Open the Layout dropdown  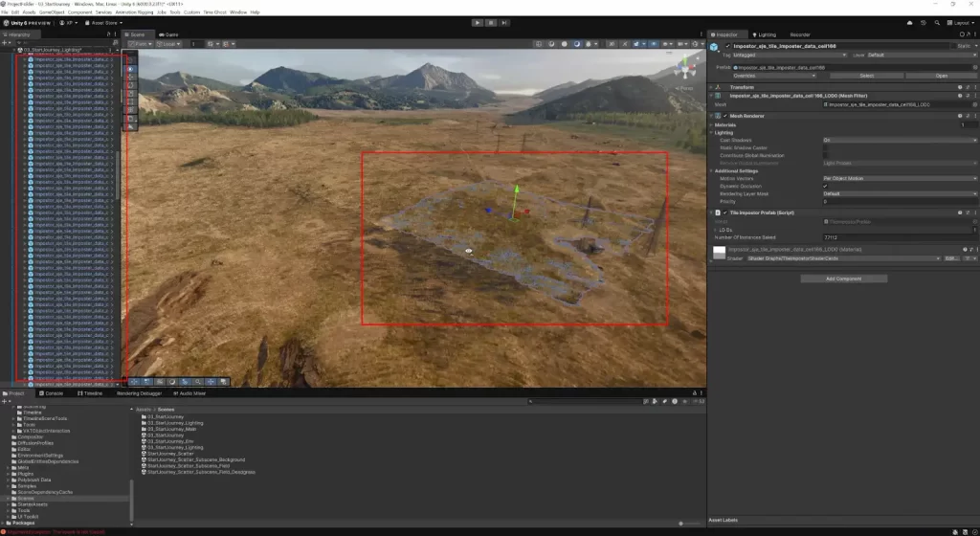[x=961, y=22]
